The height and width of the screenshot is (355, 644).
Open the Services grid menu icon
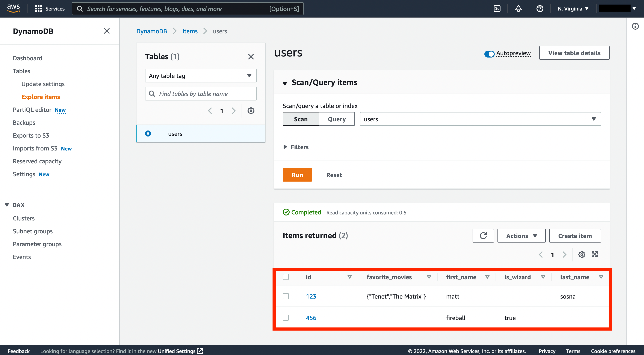(x=38, y=9)
